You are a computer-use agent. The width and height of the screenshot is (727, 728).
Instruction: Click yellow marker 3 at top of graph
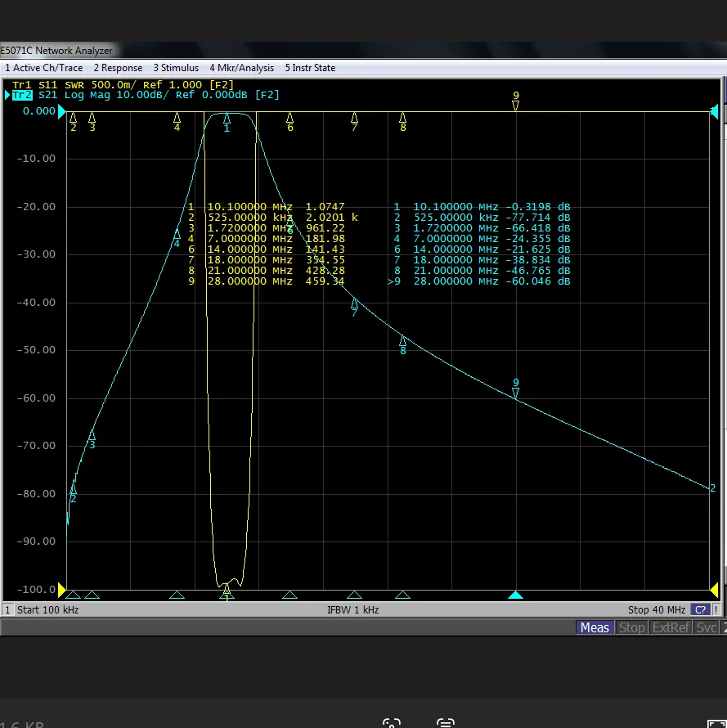[92, 122]
